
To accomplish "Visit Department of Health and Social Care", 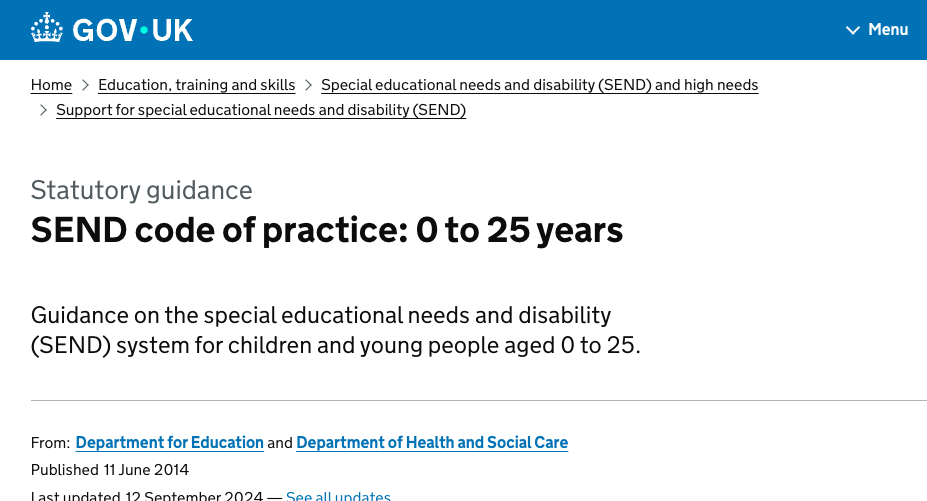I will tap(432, 442).
